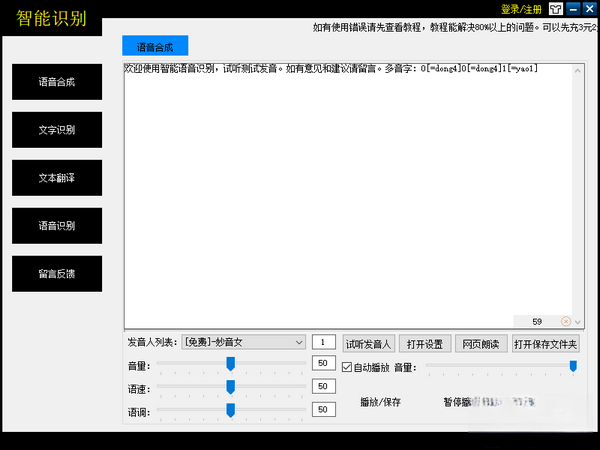
Task: Select 语音识别 in the sidebar
Action: point(57,226)
